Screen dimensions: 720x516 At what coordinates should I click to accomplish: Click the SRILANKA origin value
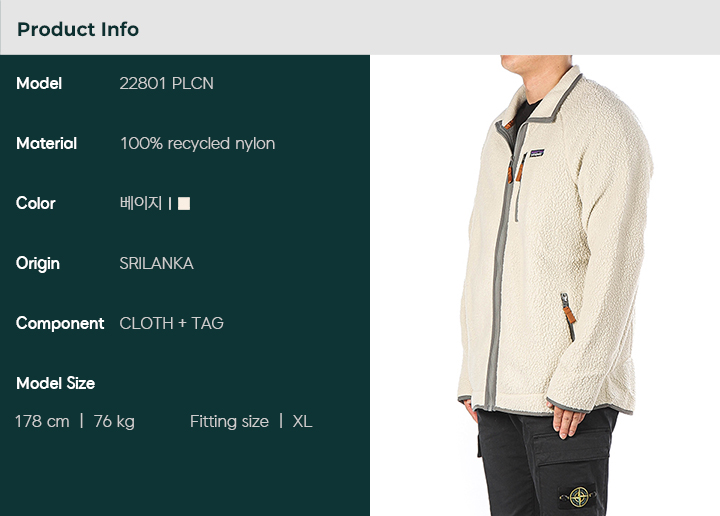[x=156, y=264]
